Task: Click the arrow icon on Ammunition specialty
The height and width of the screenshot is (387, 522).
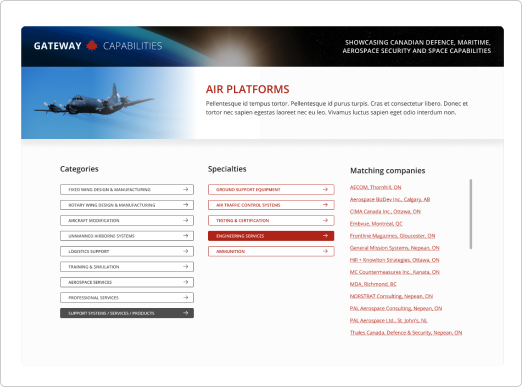Action: [325, 251]
